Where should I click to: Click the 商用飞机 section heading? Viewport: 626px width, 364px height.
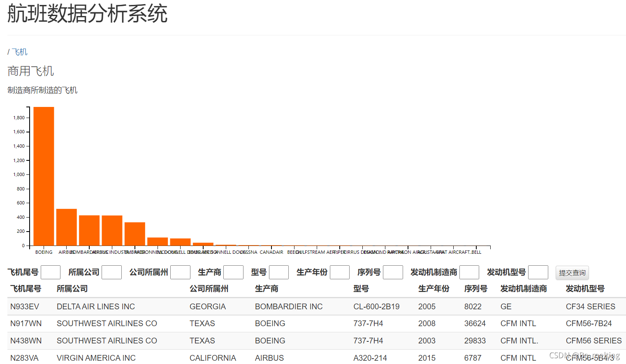(x=31, y=71)
